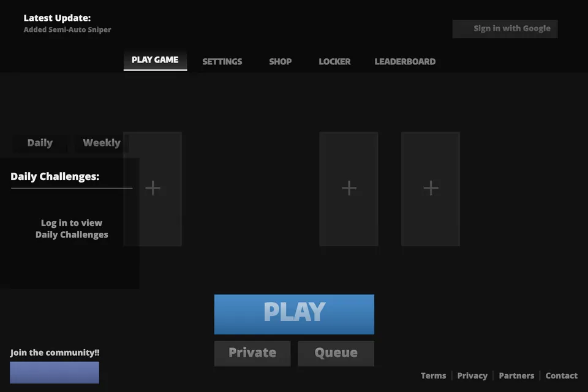Click the "Join the community!!" label
The image size is (588, 392).
(55, 353)
